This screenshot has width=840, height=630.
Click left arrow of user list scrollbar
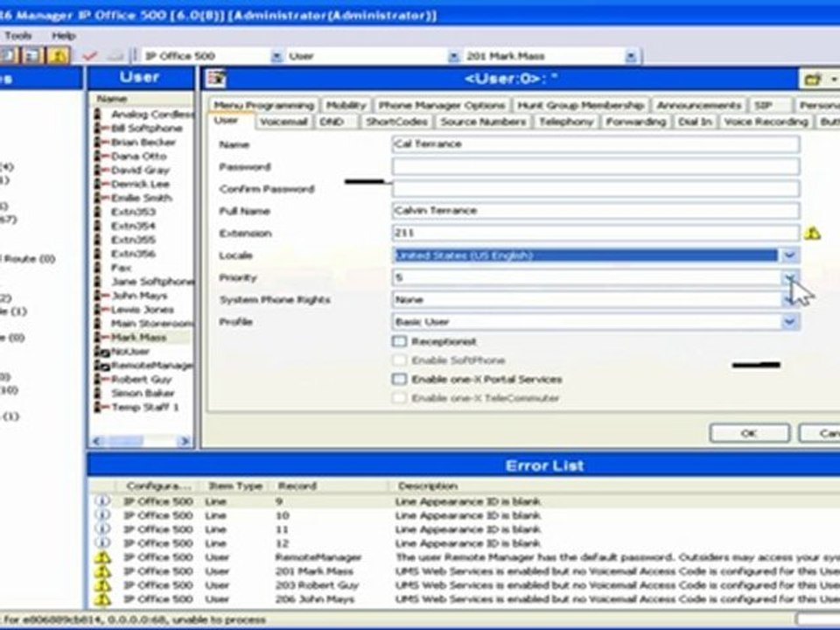tap(97, 441)
